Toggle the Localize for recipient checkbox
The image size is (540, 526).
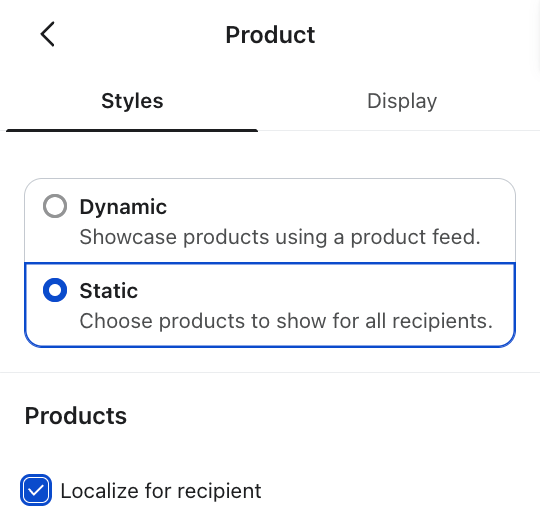[36, 490]
